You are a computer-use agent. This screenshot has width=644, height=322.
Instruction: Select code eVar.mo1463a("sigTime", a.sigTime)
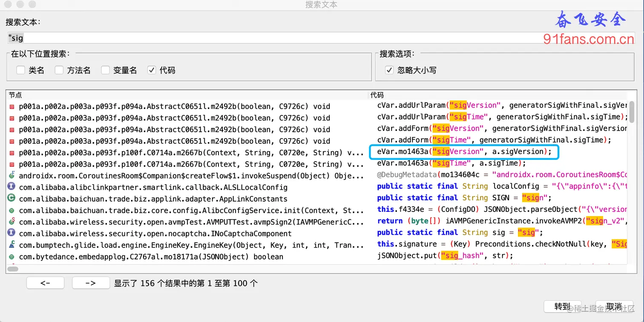click(451, 163)
